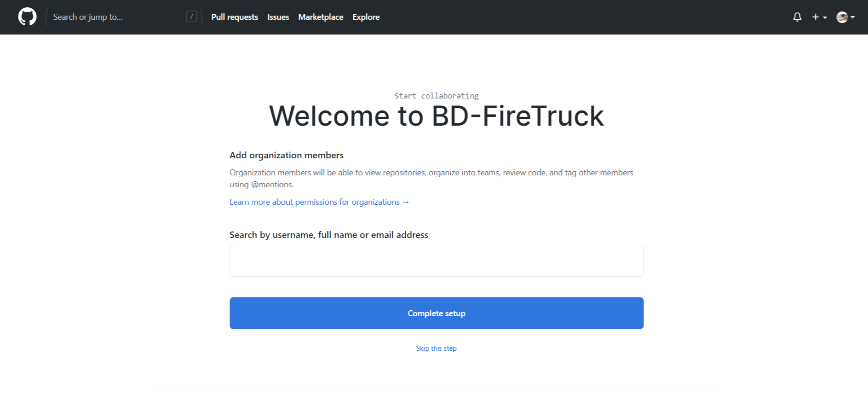View notifications bell
Screen dimensions: 868x411
point(797,17)
